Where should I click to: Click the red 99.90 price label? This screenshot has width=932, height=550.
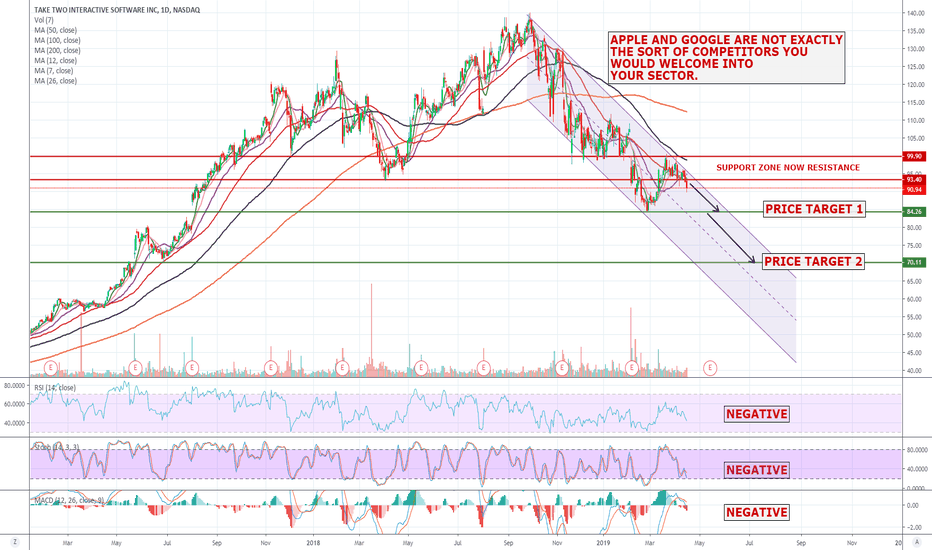(x=914, y=156)
